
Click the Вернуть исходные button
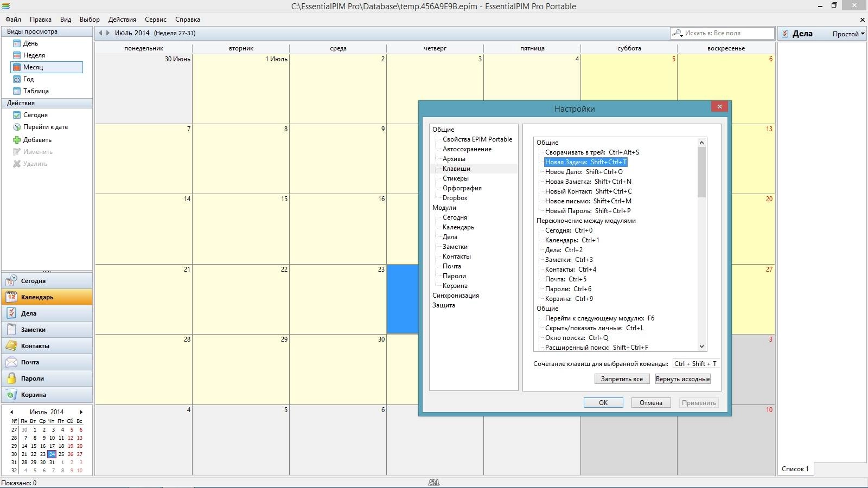point(683,379)
